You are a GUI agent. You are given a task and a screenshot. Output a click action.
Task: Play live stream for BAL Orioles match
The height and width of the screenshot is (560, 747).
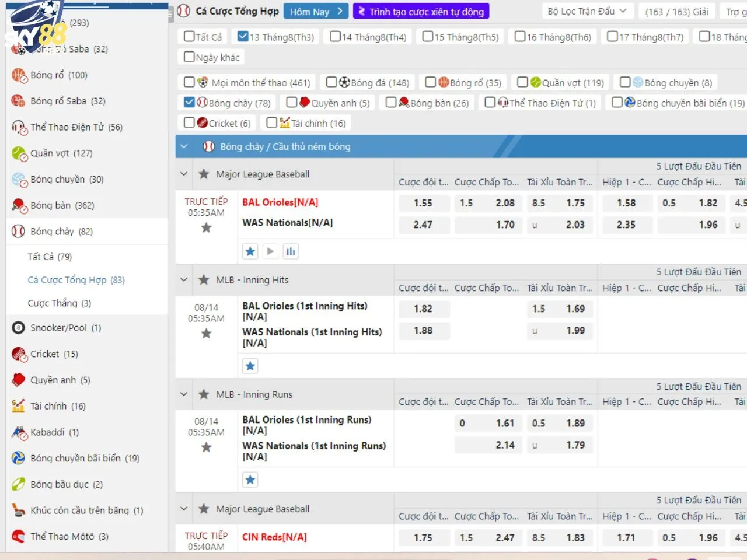[x=270, y=251]
